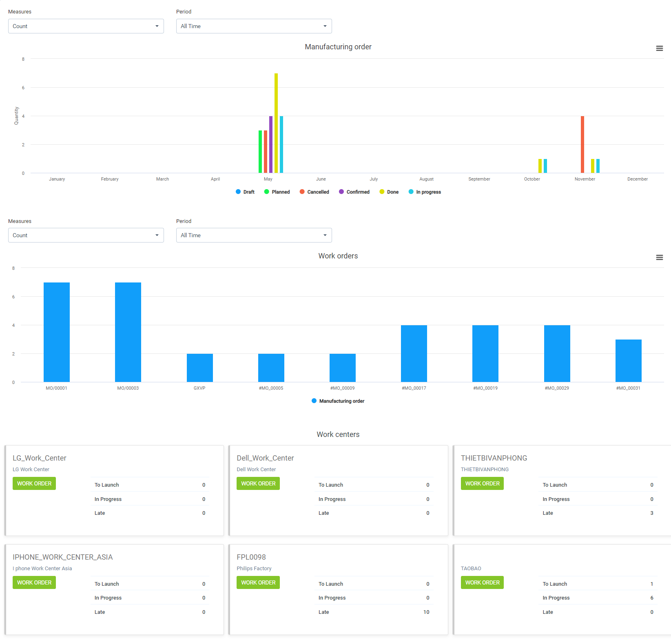Click the IPHONE_WORK_CENTER_ASIA card title

pos(63,557)
